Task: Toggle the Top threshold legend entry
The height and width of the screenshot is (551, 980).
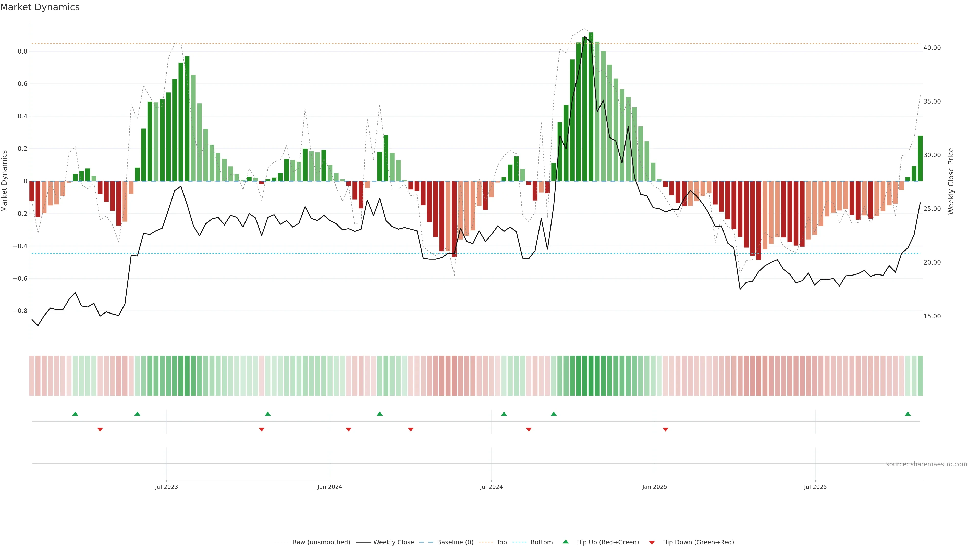Action: click(501, 542)
